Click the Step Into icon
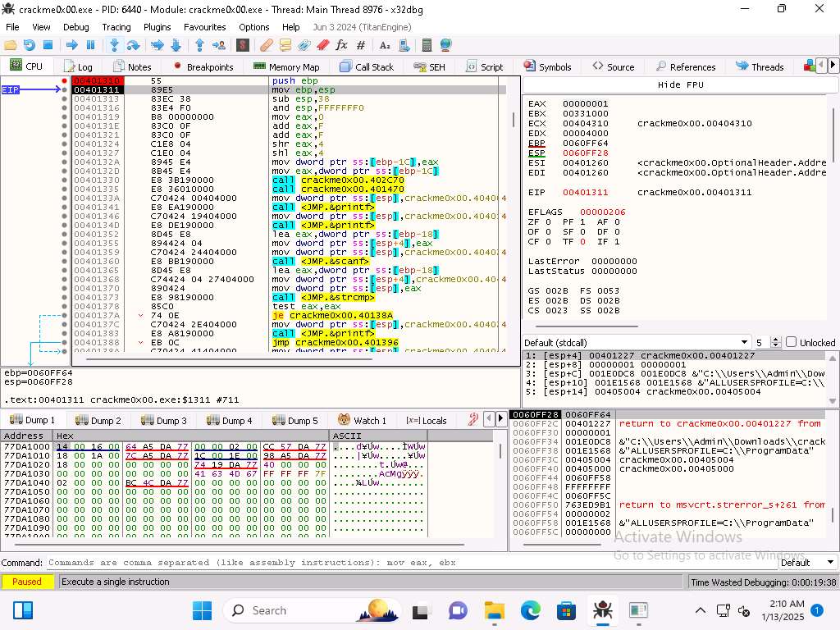Viewport: 840px width, 630px height. coord(115,45)
